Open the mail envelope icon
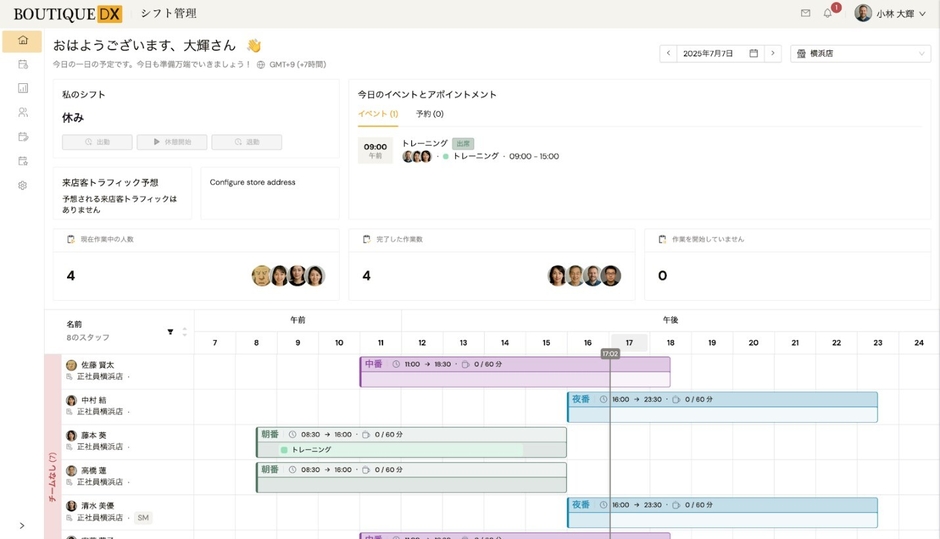 click(x=805, y=13)
